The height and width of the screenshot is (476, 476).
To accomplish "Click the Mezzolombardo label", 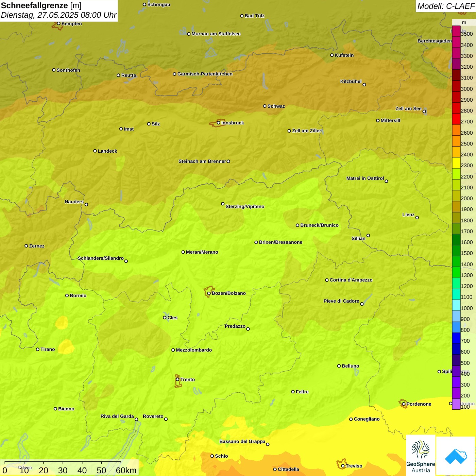I will (194, 350).
